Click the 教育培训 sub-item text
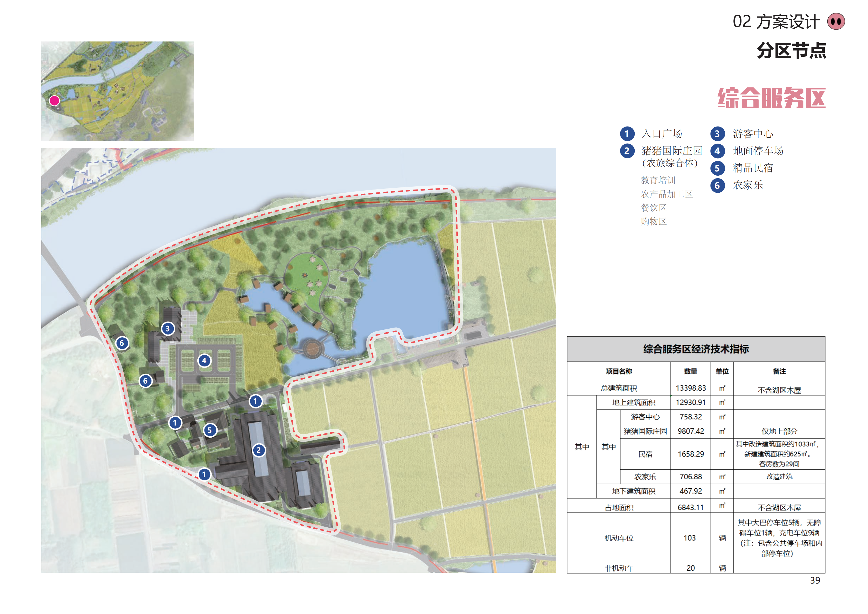868x614 pixels. point(658,180)
